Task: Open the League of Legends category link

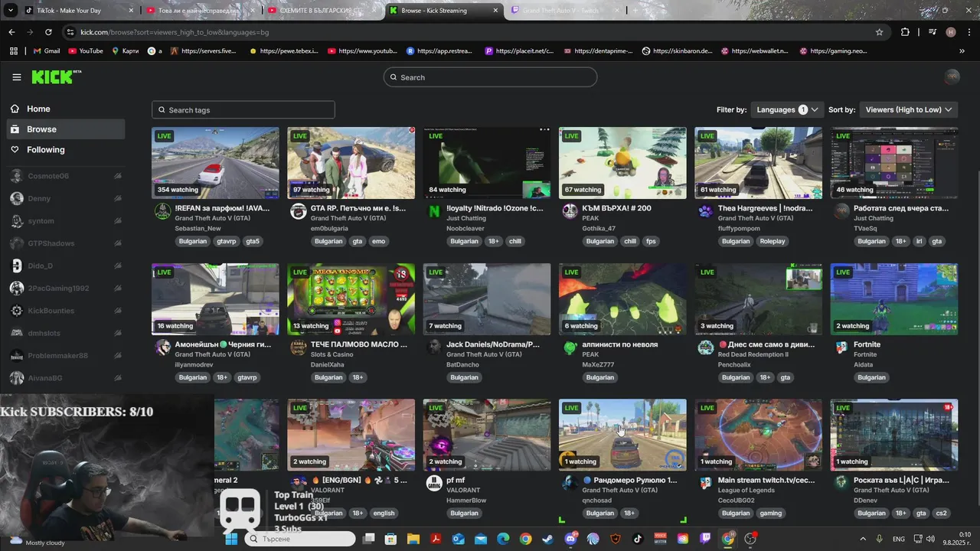Action: pos(746,491)
